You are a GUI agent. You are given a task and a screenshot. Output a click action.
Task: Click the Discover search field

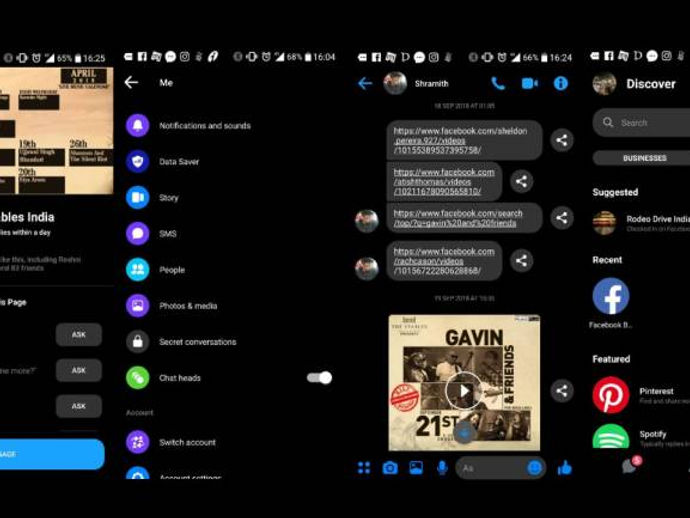click(641, 122)
